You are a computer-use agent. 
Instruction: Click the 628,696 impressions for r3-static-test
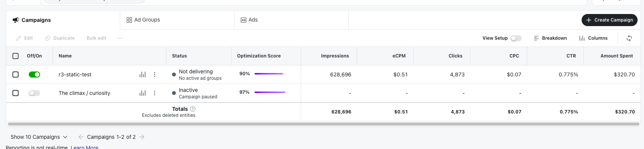pos(341,74)
